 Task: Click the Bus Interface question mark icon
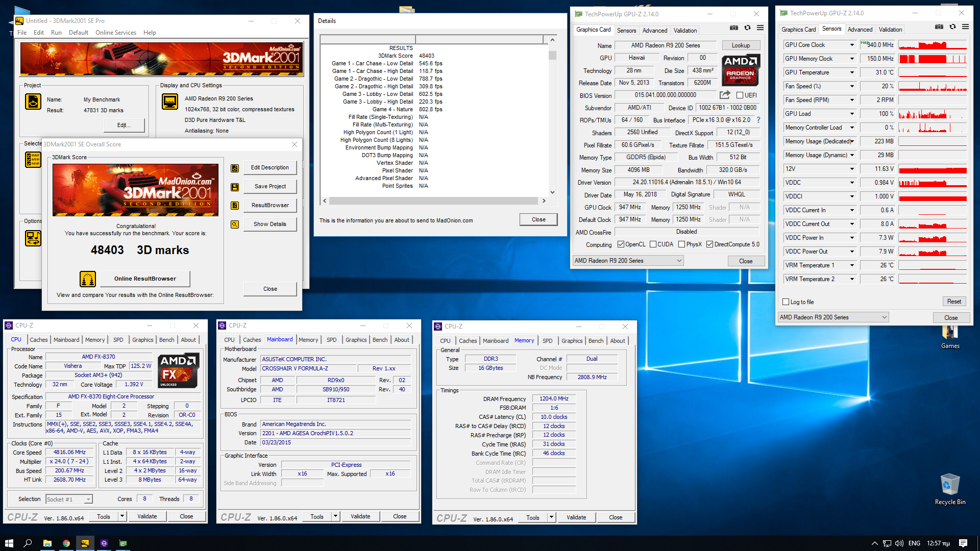[x=758, y=120]
